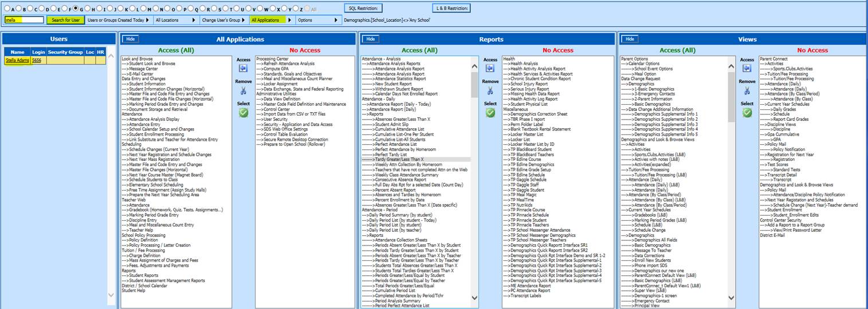The height and width of the screenshot is (309, 868).
Task: Select 'E-Mail Center' in Access list
Action: pos(138,73)
